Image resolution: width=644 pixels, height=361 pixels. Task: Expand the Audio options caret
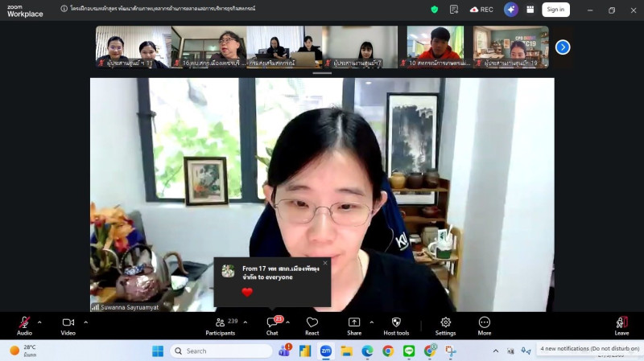tap(39, 322)
